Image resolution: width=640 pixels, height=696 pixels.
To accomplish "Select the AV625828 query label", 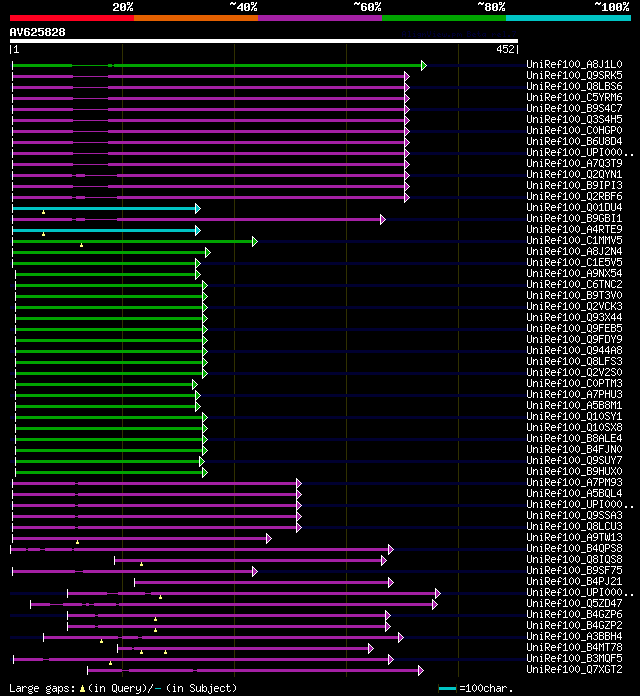I will pos(37,32).
